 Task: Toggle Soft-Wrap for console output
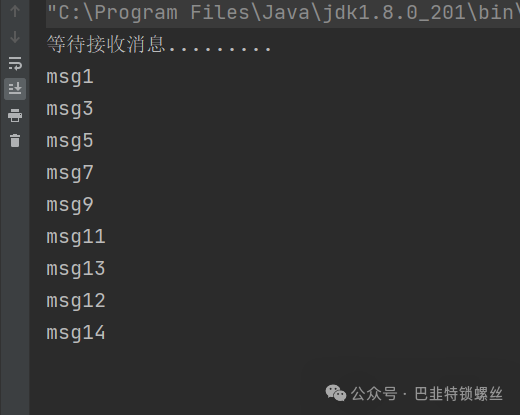[x=15, y=63]
